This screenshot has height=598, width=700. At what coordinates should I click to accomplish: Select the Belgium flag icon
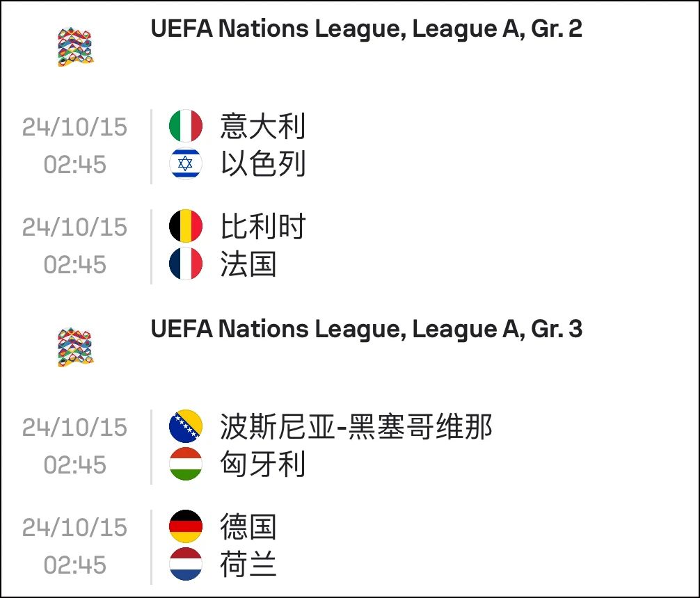(186, 226)
